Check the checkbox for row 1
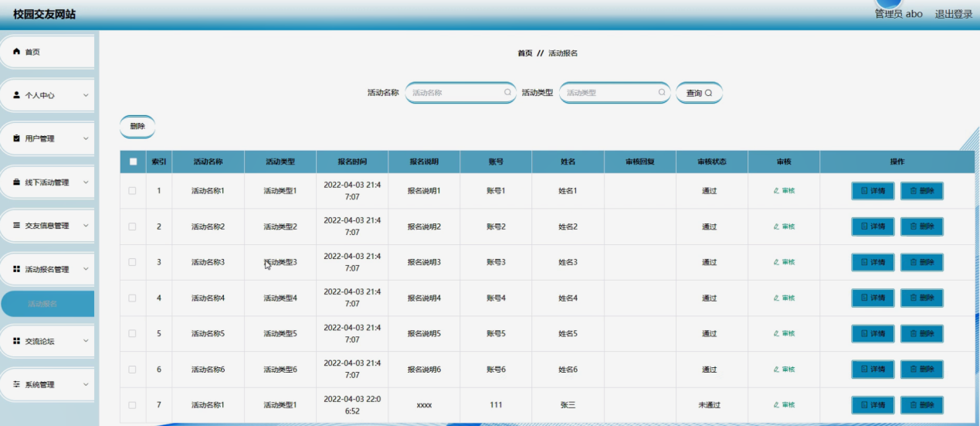 (133, 190)
